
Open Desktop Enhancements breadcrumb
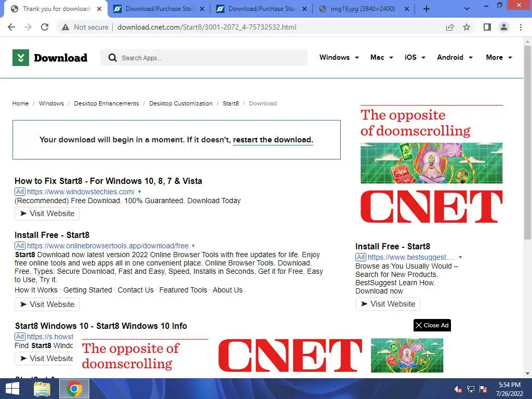click(106, 103)
